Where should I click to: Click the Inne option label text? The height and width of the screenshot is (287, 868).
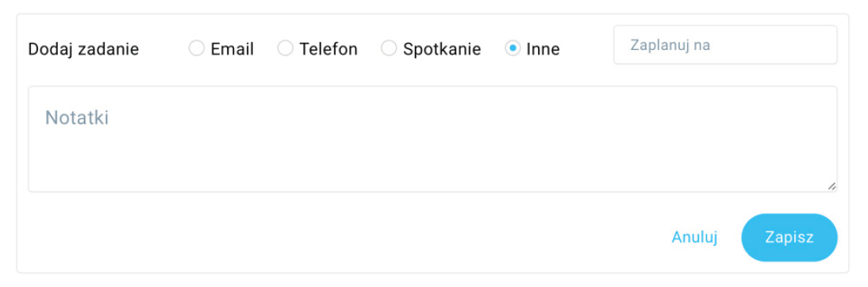point(543,49)
